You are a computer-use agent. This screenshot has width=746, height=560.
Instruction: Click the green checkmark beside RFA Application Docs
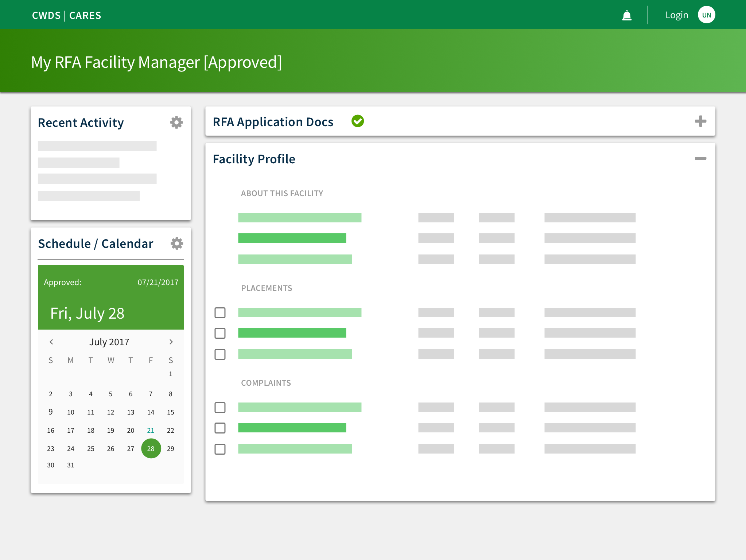click(x=357, y=121)
